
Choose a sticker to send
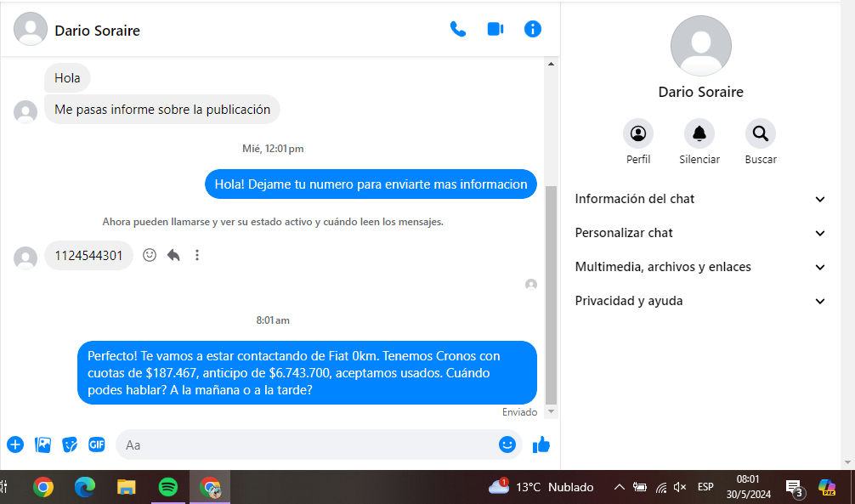pos(70,445)
